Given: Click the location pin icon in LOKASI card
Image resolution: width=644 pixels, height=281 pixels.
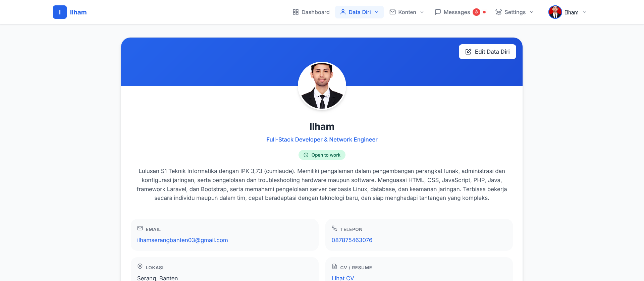Looking at the screenshot, I should pyautogui.click(x=140, y=266).
